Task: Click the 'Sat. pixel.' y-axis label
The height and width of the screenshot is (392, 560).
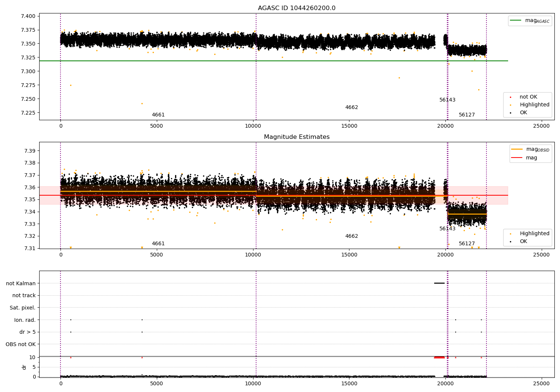Action: click(x=22, y=308)
